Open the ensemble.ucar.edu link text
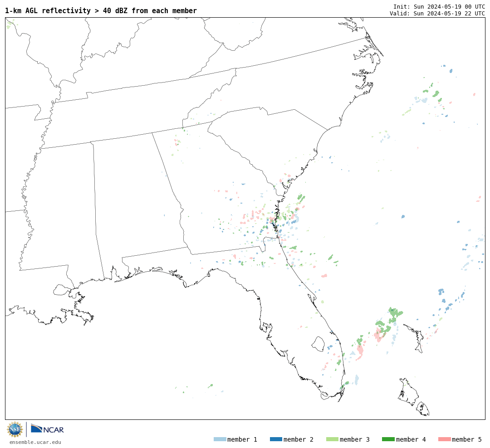The image size is (490, 448). pyautogui.click(x=35, y=442)
